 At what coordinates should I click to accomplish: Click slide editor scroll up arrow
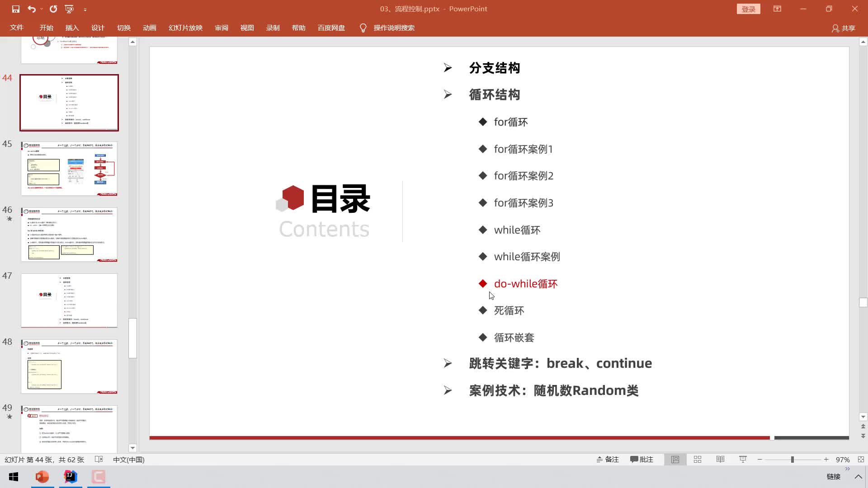(x=863, y=42)
